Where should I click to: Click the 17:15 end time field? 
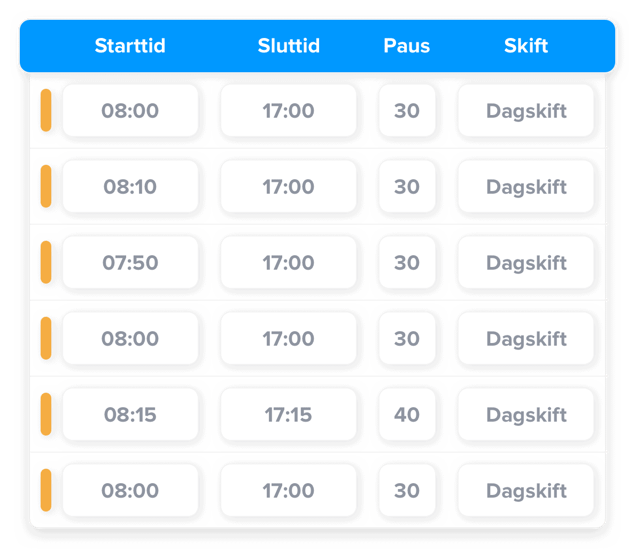coord(288,415)
